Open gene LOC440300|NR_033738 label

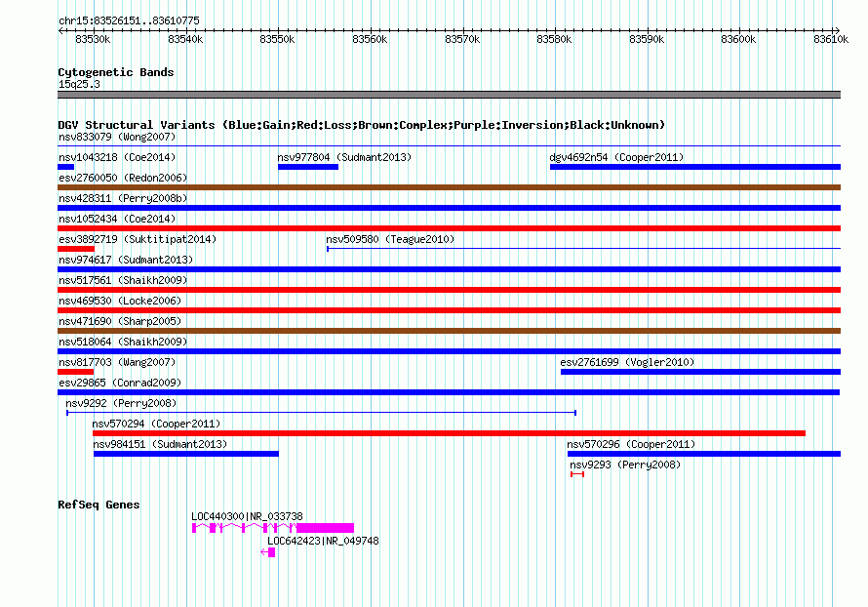247,516
